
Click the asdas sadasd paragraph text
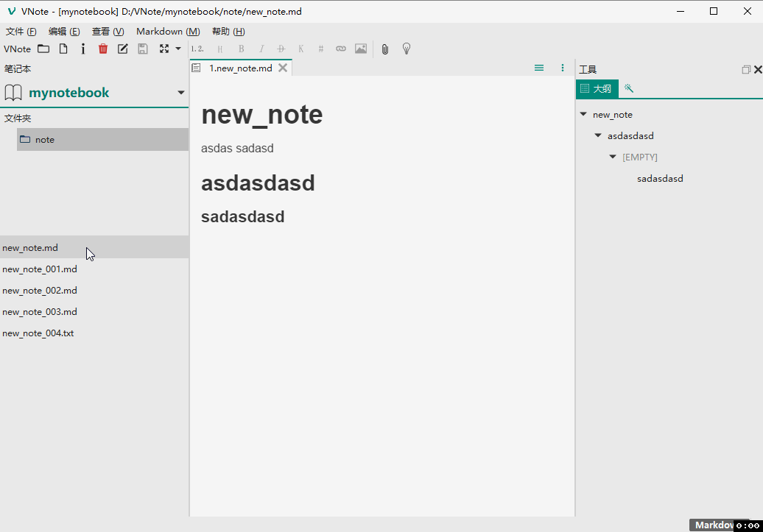(237, 149)
